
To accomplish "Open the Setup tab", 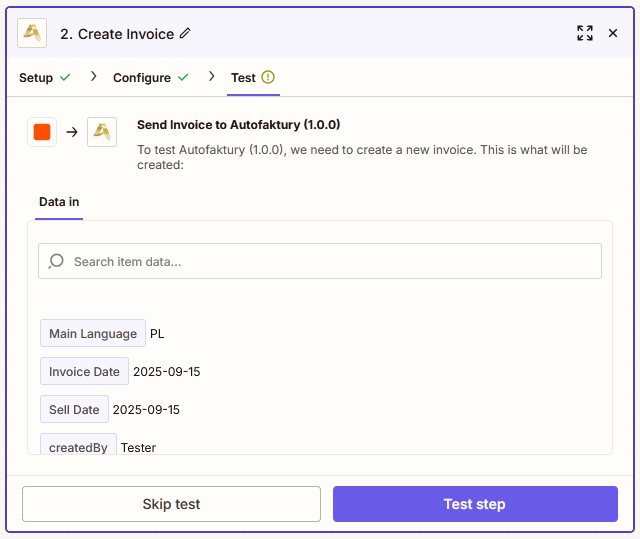I will tap(36, 78).
